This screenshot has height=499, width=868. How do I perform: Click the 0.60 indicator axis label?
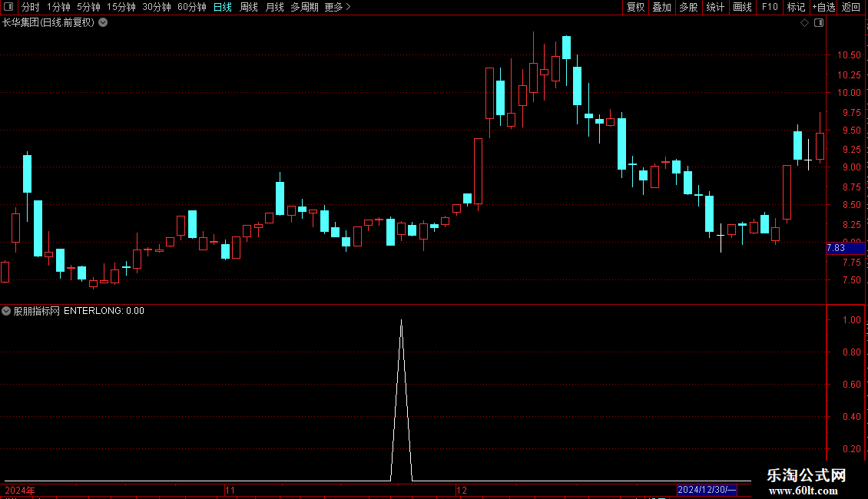(x=851, y=385)
